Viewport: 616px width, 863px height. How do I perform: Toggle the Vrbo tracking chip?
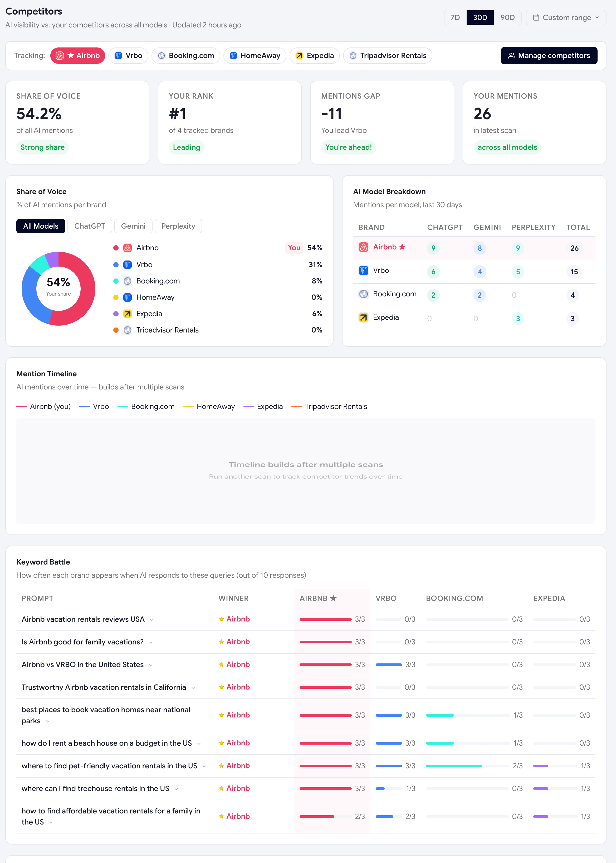point(128,56)
